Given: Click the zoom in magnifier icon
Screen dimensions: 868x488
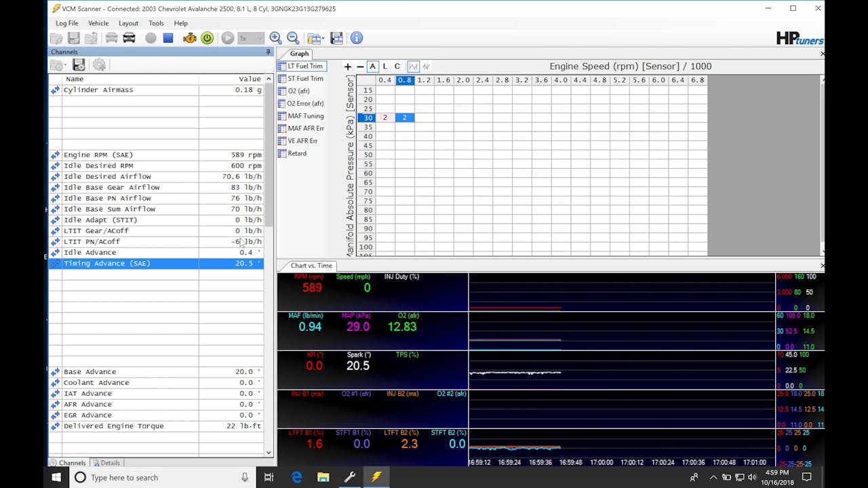Looking at the screenshot, I should click(x=275, y=38).
